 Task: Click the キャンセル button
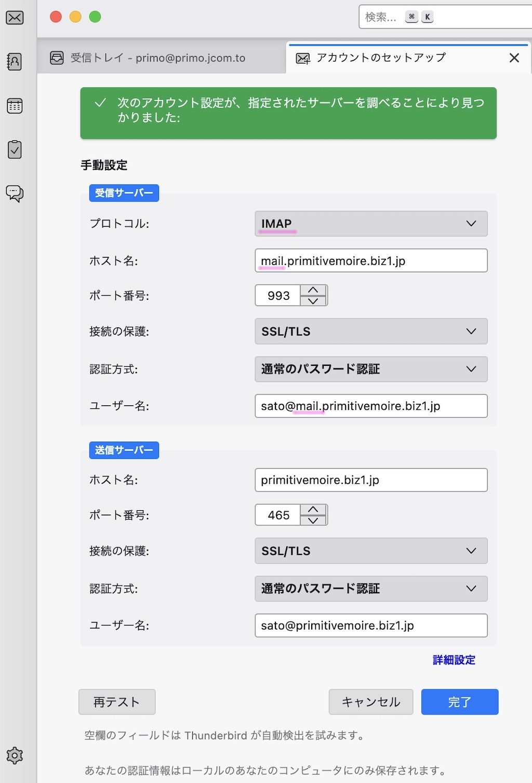coord(371,702)
